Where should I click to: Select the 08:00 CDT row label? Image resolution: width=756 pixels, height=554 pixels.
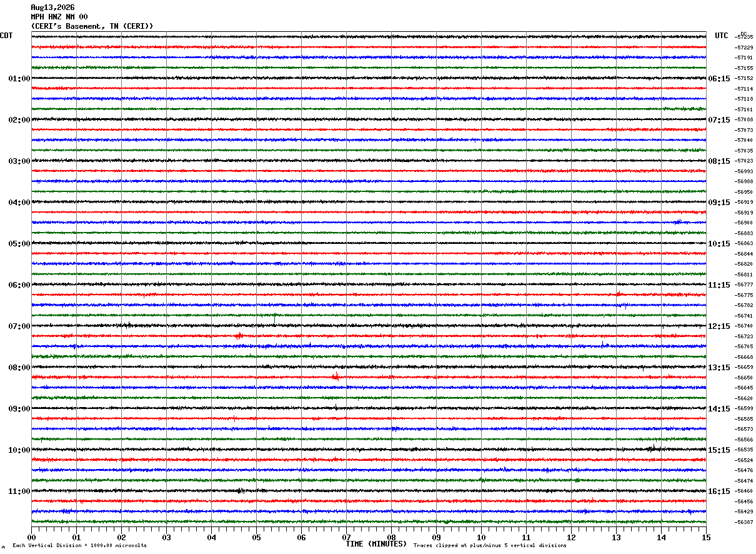pos(19,368)
